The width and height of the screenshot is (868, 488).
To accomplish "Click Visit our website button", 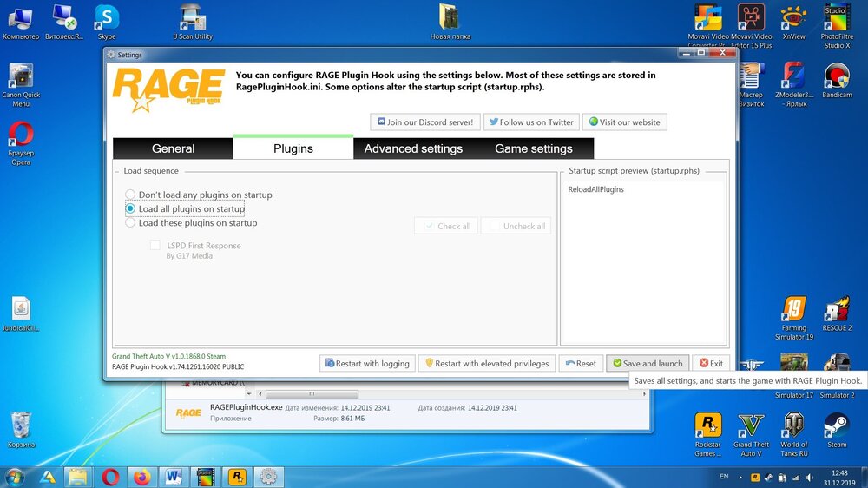I will coord(624,122).
